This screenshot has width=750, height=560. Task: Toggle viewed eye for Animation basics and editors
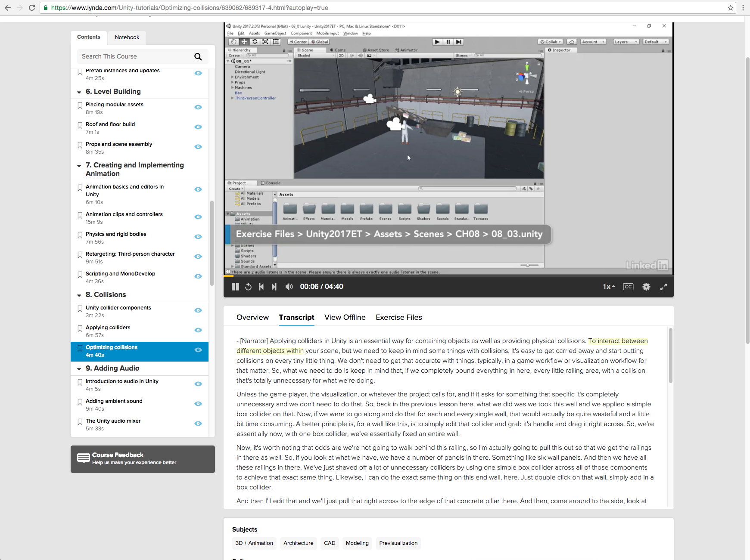[x=198, y=189]
